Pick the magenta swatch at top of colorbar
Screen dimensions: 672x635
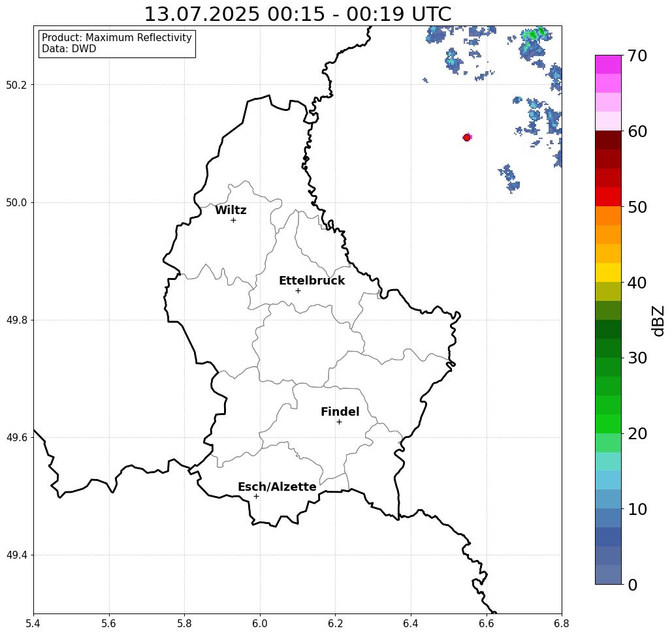(608, 65)
